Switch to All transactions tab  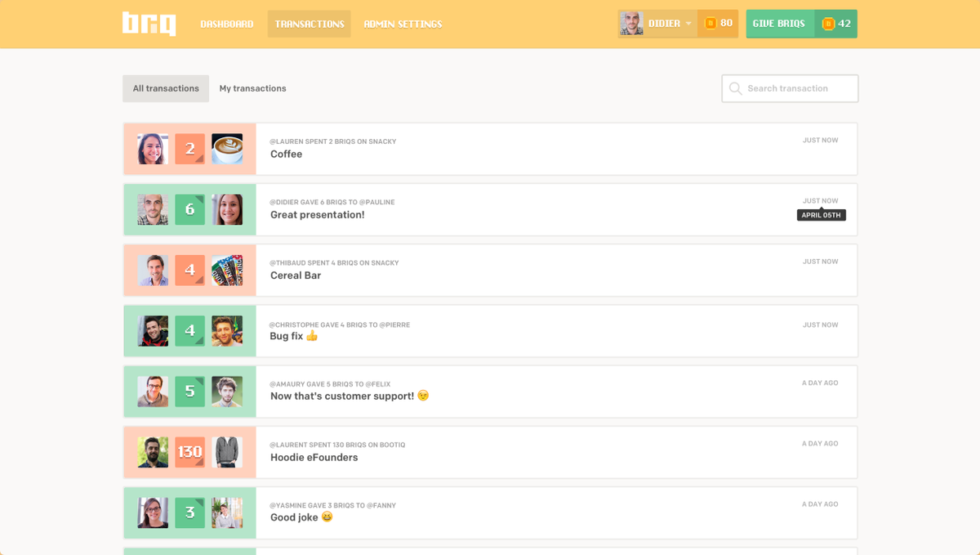[x=166, y=88]
